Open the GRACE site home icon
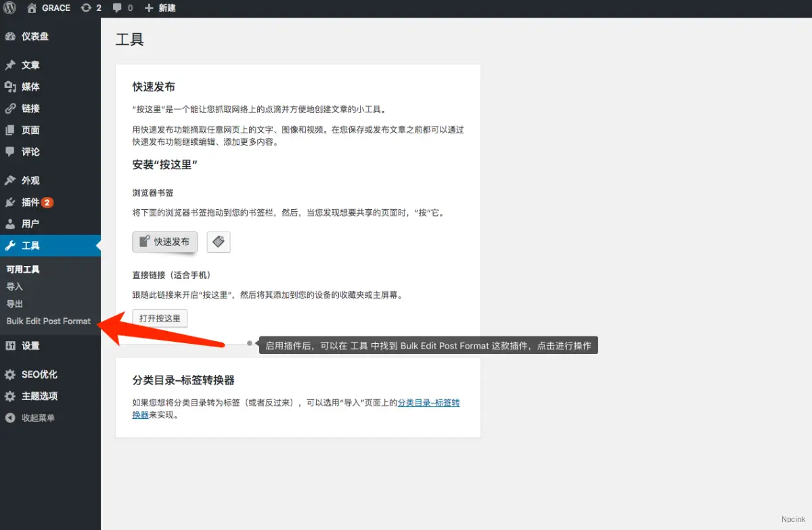 click(x=32, y=8)
